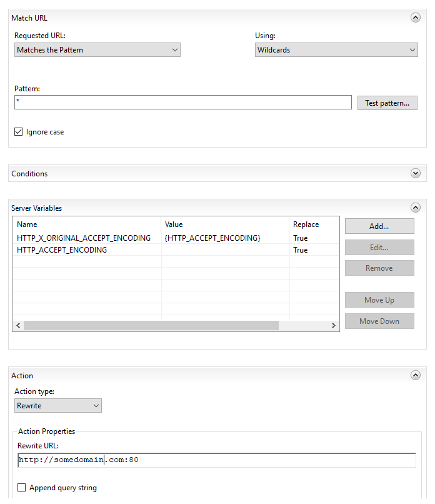Click Add server variable button
Screen dimensions: 435x504
[379, 226]
